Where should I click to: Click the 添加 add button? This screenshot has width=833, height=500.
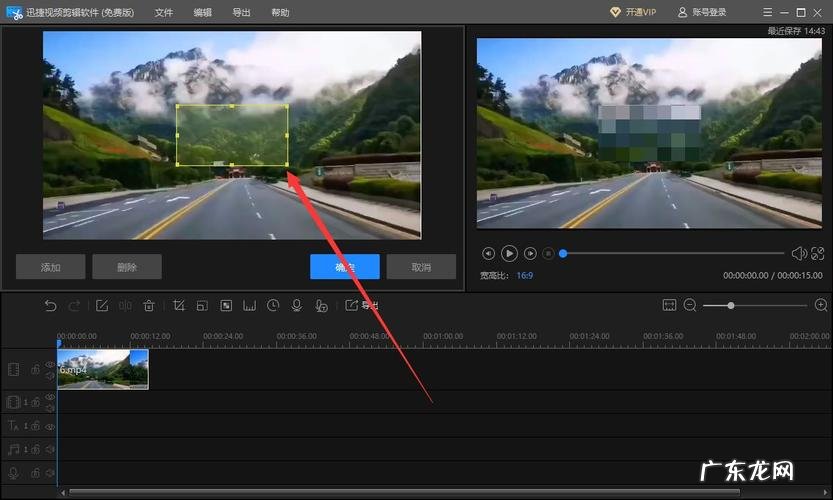point(50,267)
